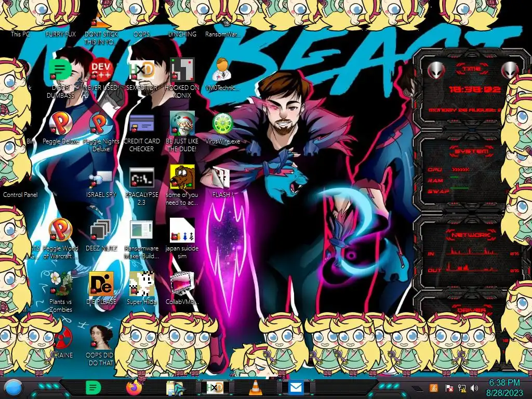Select the This PC desktop label
Image resolution: width=532 pixels, height=399 pixels.
20,34
